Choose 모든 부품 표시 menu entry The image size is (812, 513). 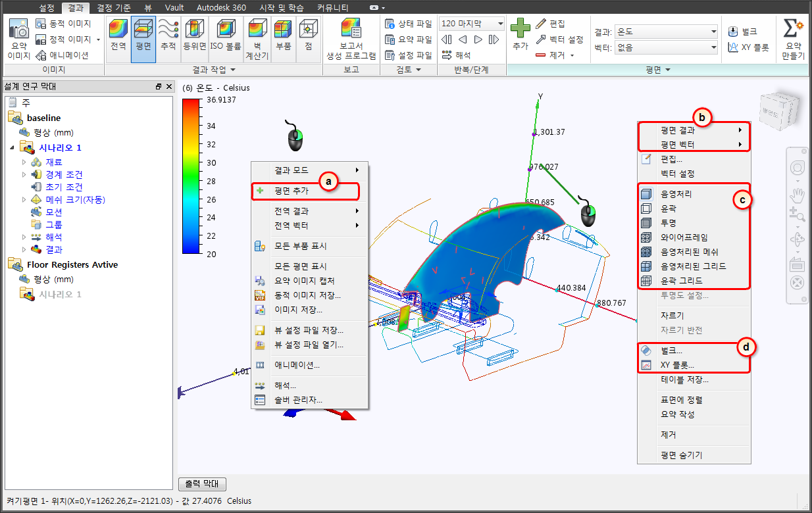pos(309,246)
